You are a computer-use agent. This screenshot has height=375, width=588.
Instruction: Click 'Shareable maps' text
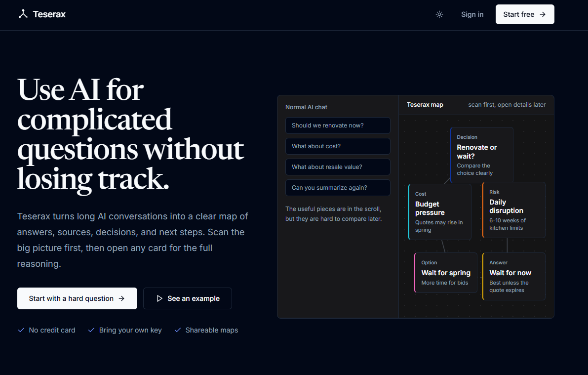211,330
